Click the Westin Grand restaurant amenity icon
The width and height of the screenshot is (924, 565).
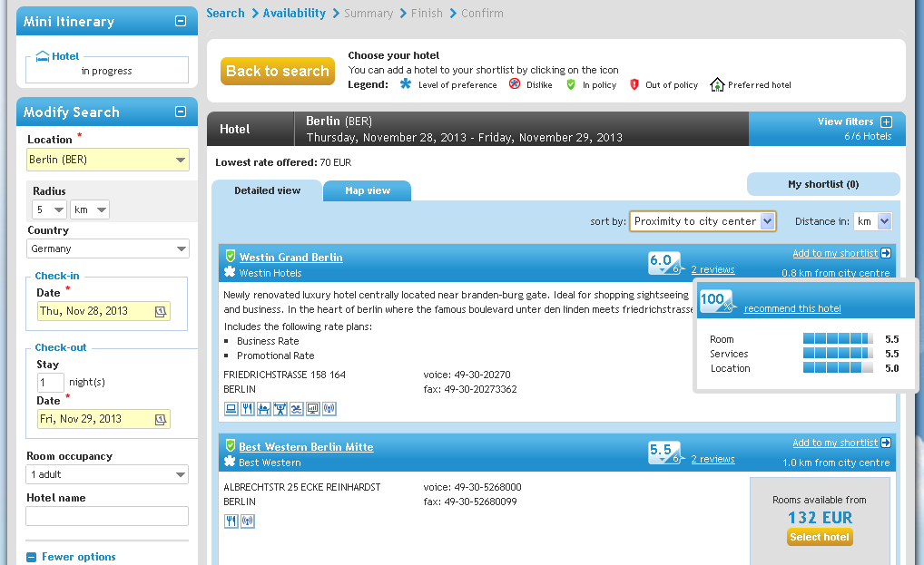[x=248, y=408]
